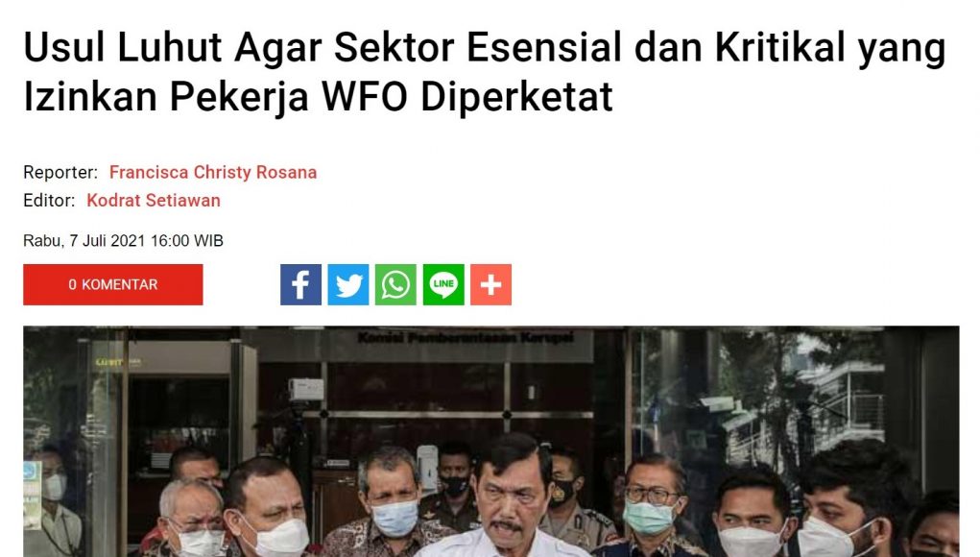Click the white camera device on the wall
The image size is (980, 557).
[x=306, y=390]
